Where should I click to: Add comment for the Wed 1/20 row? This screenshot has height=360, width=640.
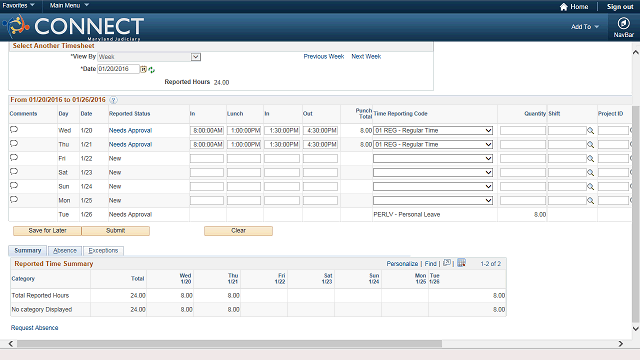[x=14, y=130]
